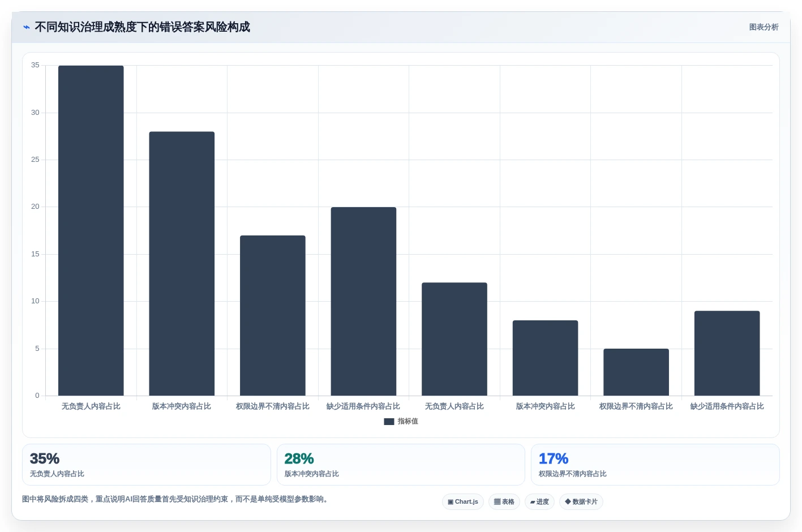Click the chart title 不同知识治理成熟度下的错误答案风险构成
802x532 pixels.
click(142, 27)
